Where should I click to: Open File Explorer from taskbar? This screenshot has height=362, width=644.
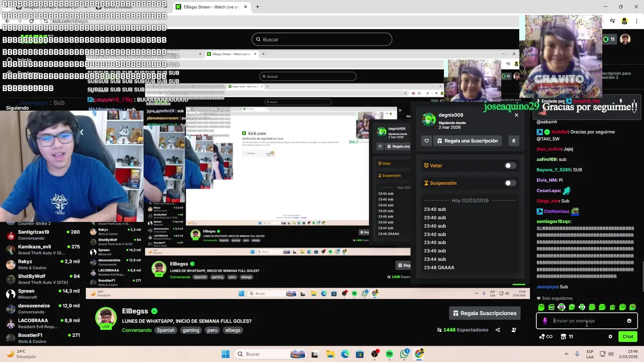pos(330,354)
